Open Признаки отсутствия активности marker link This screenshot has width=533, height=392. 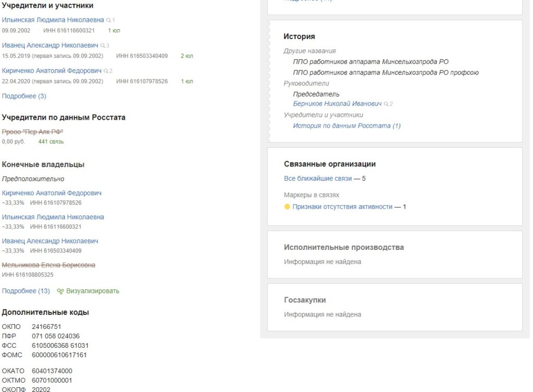tap(342, 207)
